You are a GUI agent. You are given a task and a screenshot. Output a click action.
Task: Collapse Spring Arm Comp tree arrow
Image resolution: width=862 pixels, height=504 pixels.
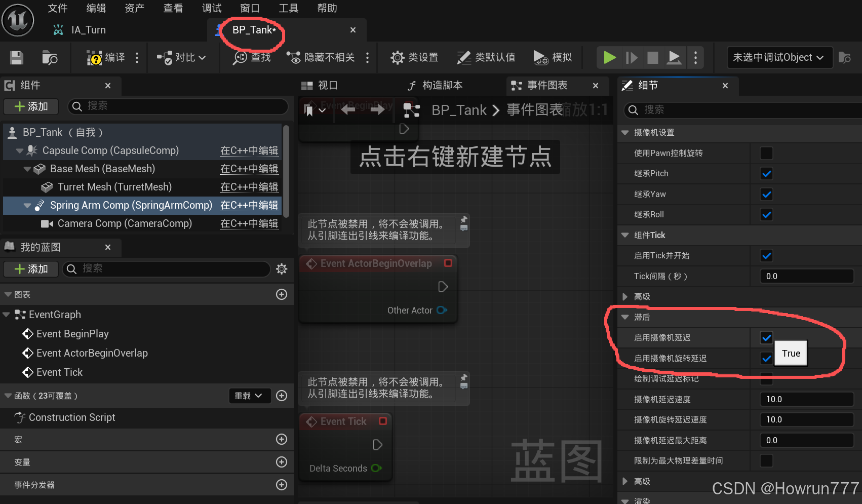click(x=27, y=205)
